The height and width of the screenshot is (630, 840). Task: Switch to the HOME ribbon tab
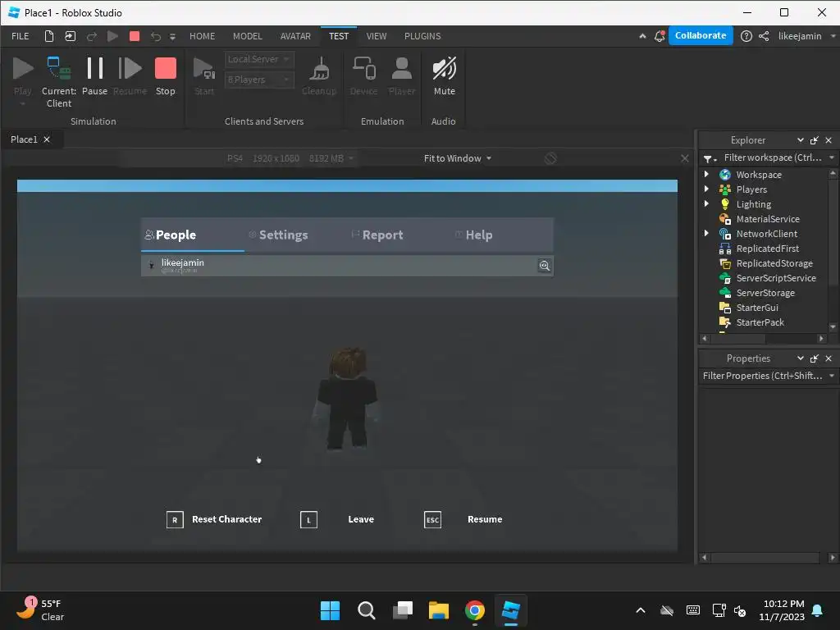click(x=202, y=36)
